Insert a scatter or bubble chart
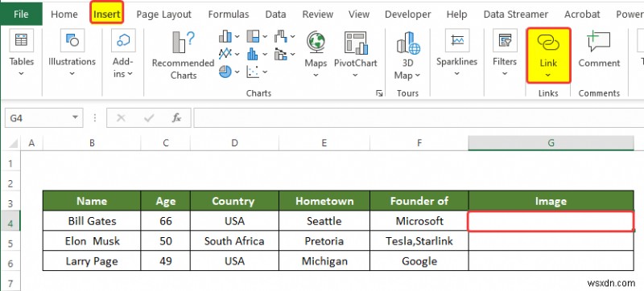644x291 pixels. click(253, 72)
